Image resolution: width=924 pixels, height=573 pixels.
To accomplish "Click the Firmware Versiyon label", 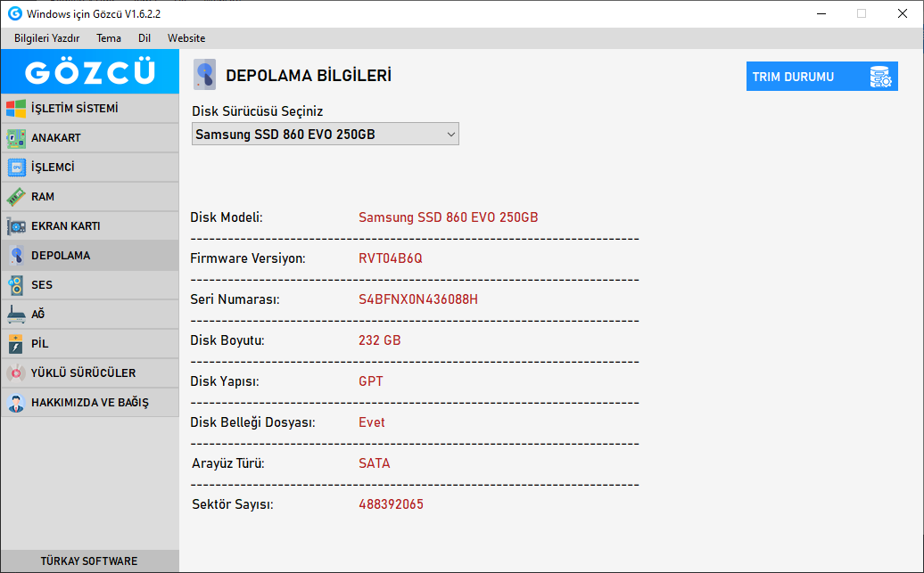I will coord(248,258).
